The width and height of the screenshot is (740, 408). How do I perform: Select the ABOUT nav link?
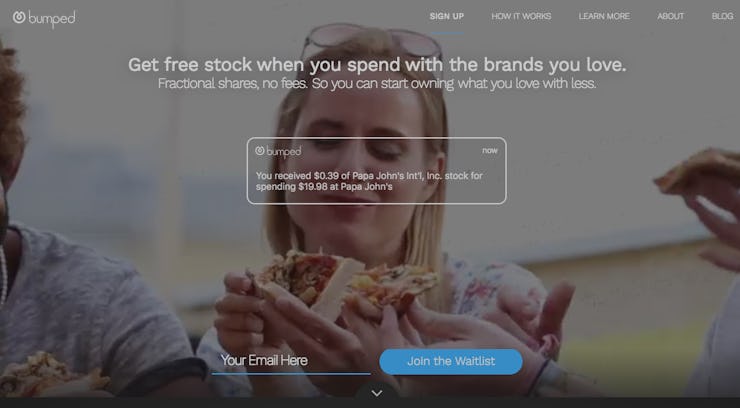(671, 17)
